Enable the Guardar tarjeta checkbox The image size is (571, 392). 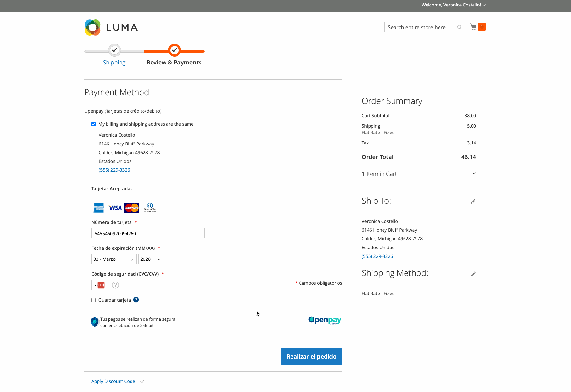point(93,300)
